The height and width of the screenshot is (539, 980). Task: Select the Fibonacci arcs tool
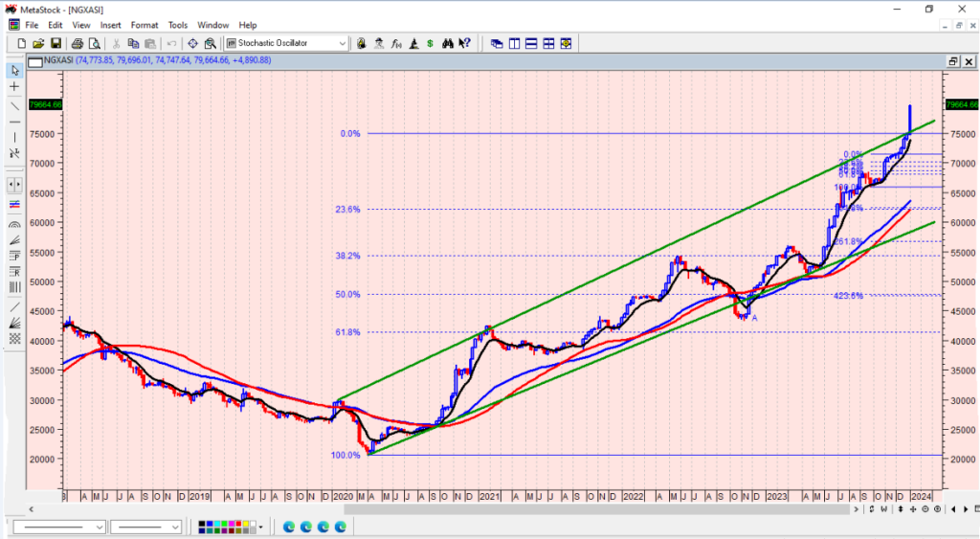(14, 223)
